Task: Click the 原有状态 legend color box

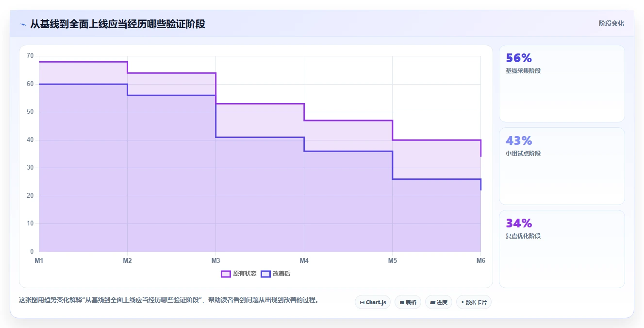Action: [x=226, y=274]
